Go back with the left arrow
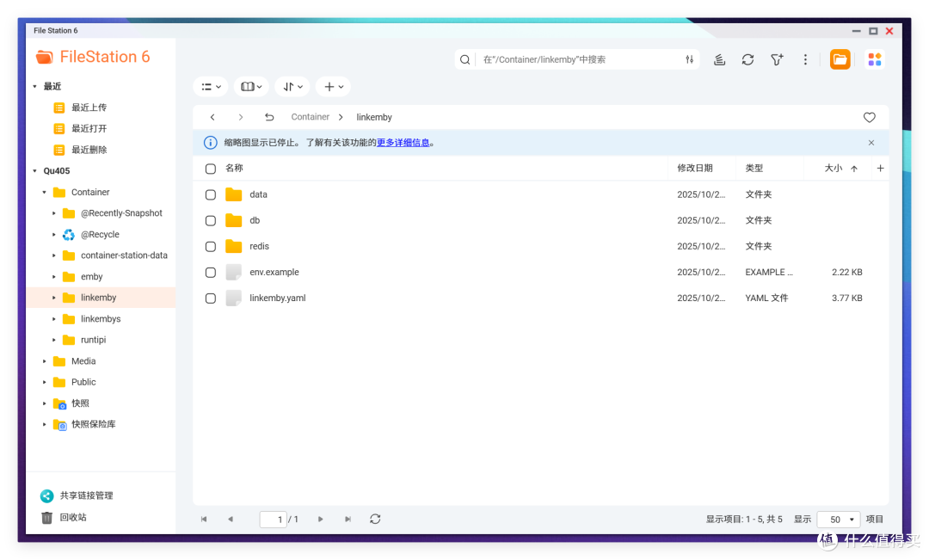This screenshot has height=560, width=929. 212,117
